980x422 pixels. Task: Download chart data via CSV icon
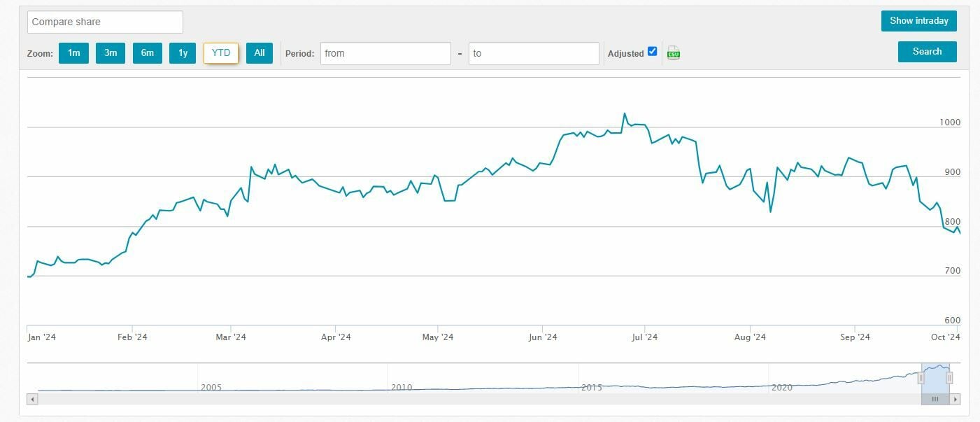coord(674,53)
